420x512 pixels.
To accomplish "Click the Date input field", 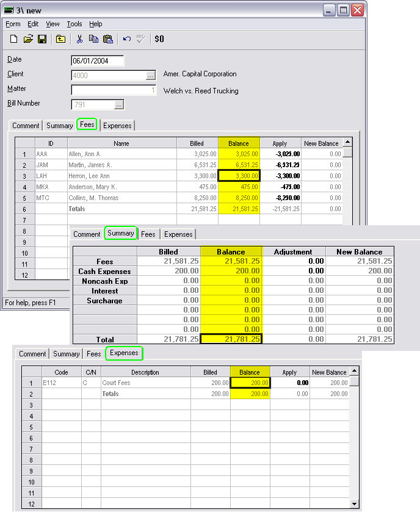I will click(x=98, y=61).
